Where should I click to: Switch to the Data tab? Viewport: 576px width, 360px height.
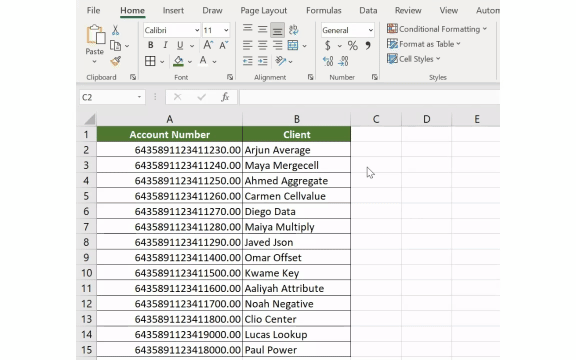368,10
